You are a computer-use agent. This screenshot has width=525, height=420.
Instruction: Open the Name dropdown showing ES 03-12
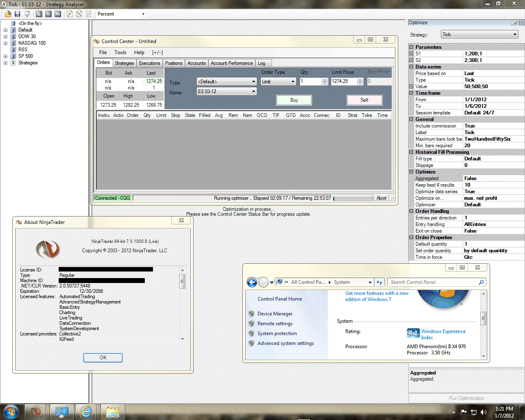coord(227,91)
